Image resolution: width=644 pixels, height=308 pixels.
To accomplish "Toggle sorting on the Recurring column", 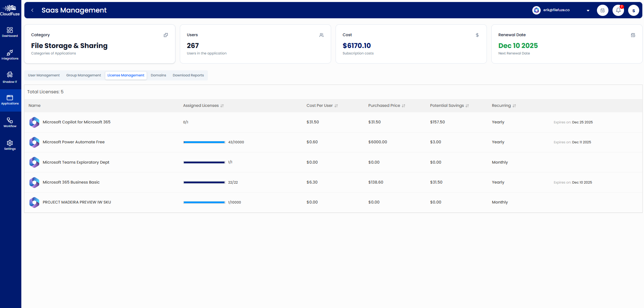I will click(514, 105).
